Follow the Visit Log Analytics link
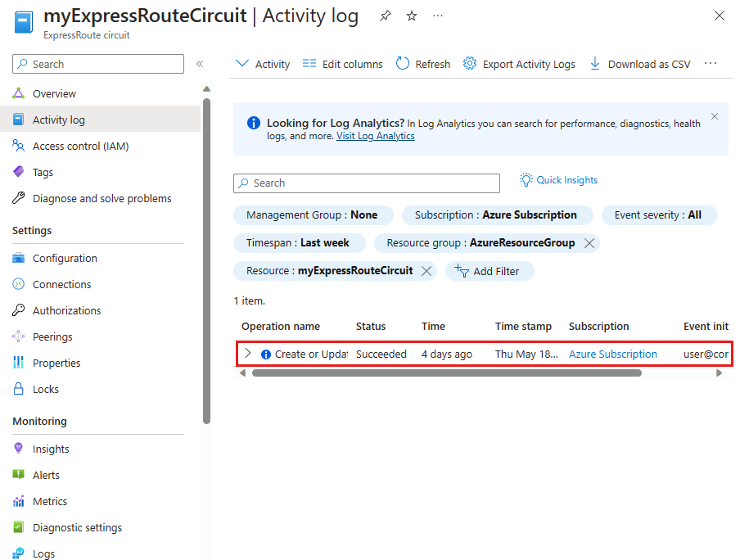749x560 pixels. click(375, 136)
